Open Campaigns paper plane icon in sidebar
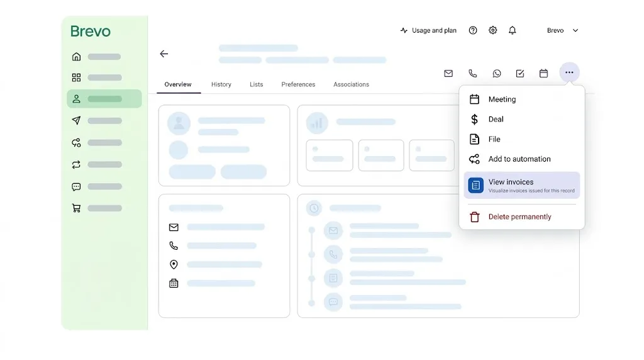 (76, 120)
